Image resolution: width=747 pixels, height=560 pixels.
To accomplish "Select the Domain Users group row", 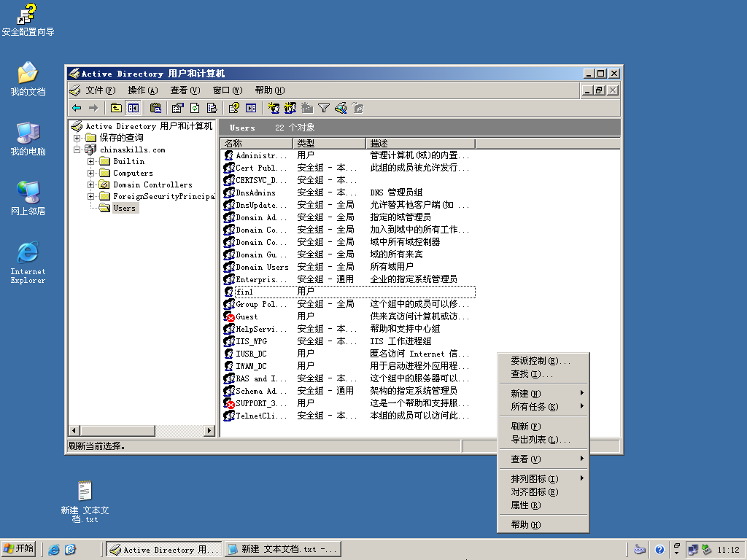I will [349, 267].
